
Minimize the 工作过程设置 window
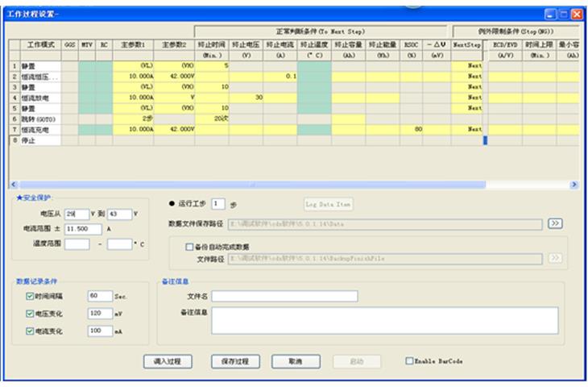pos(550,14)
